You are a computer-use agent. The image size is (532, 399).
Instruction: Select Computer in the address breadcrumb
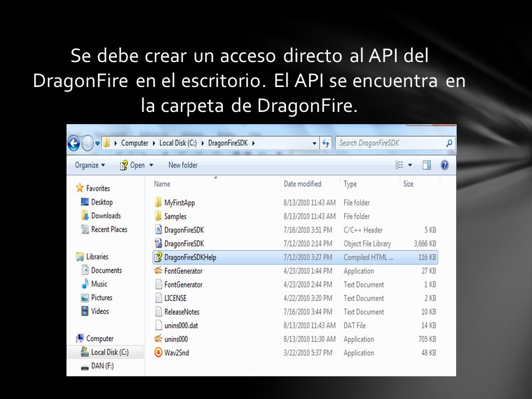pos(134,143)
